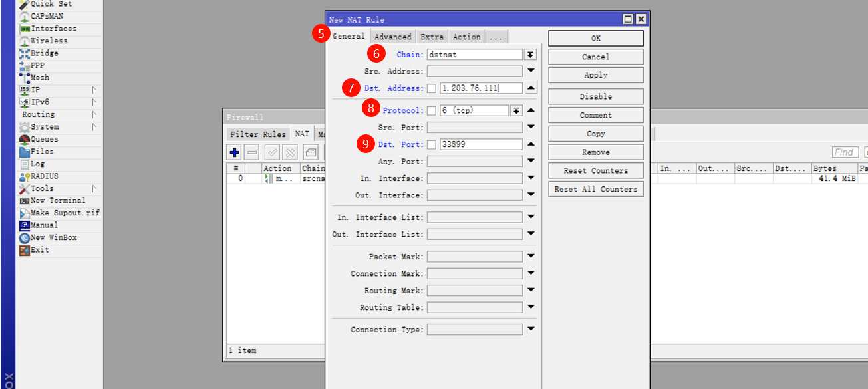Click the X disable icon in Firewall
Screen dimensions: 868x389
(x=290, y=152)
